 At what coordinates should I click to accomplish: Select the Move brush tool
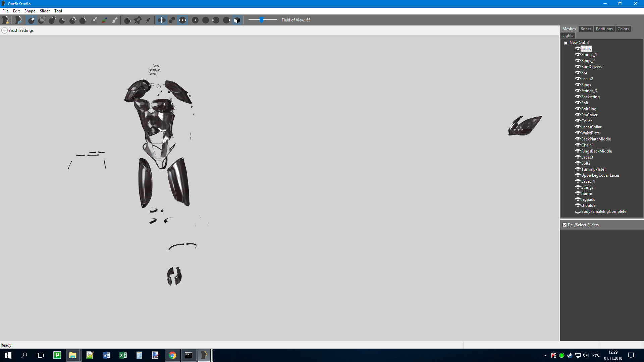pyautogui.click(x=73, y=20)
